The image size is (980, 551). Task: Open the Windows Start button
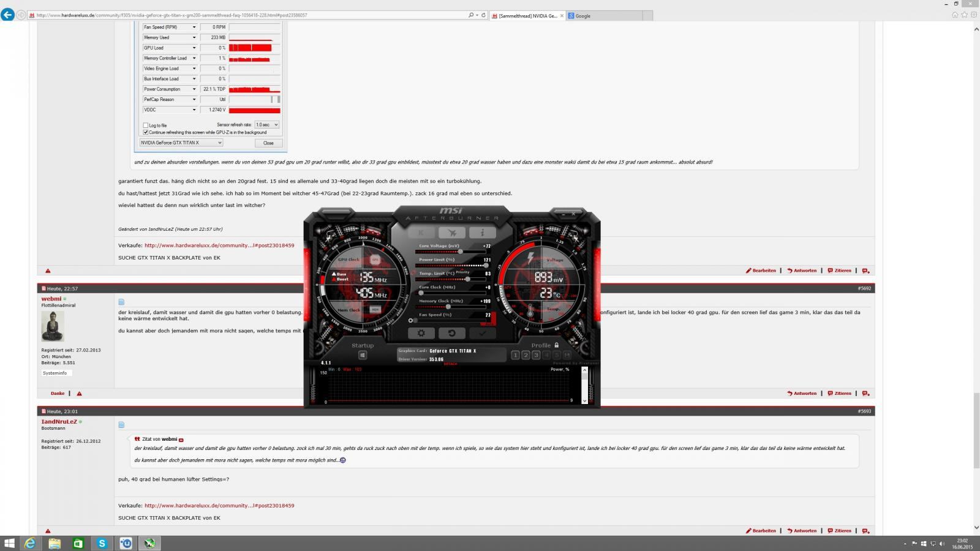(9, 543)
